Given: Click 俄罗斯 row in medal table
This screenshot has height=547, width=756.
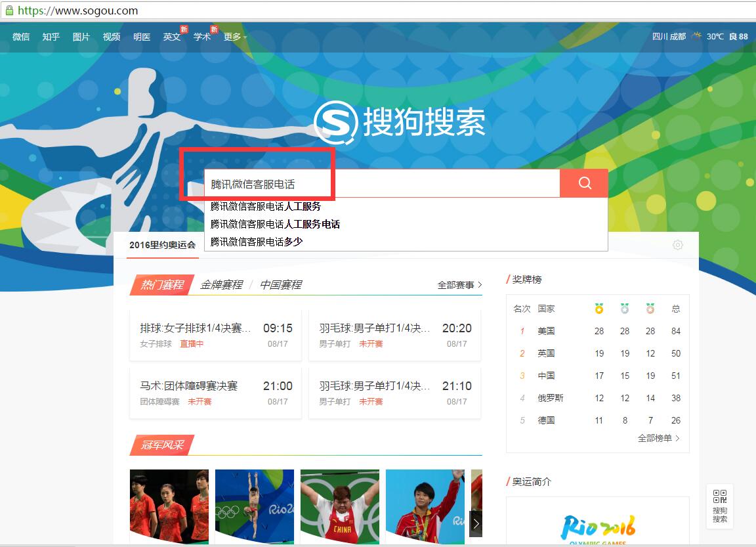Looking at the screenshot, I should [x=598, y=398].
